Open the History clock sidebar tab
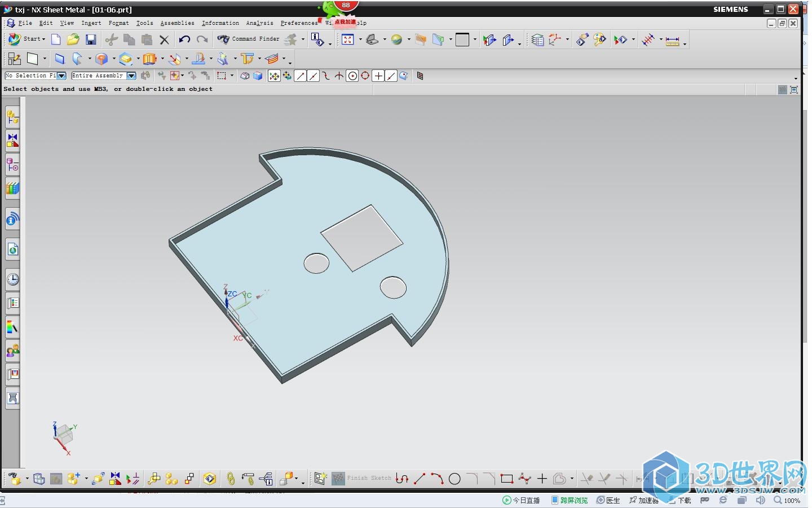The height and width of the screenshot is (508, 812). 12,279
